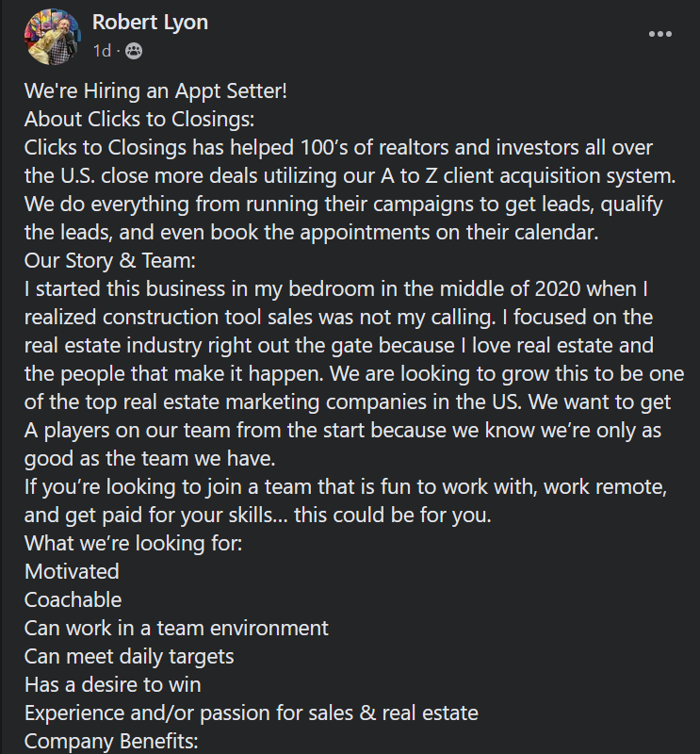Open the three-dot post options menu
Image resolution: width=700 pixels, height=754 pixels.
[x=660, y=35]
